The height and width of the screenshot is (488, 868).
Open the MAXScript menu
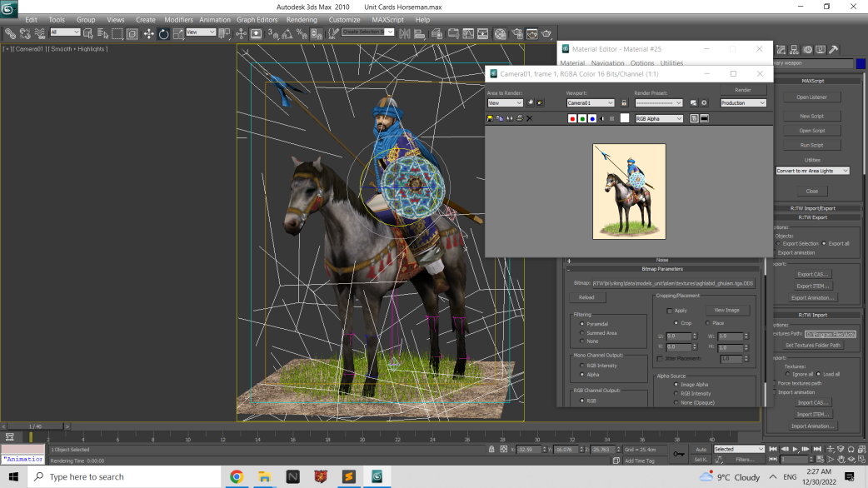pos(387,19)
